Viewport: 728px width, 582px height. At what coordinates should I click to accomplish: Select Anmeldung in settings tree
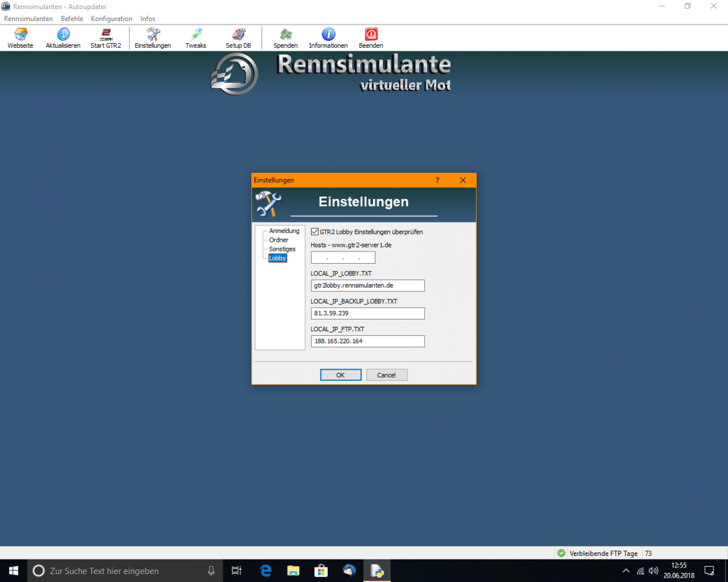pyautogui.click(x=284, y=231)
